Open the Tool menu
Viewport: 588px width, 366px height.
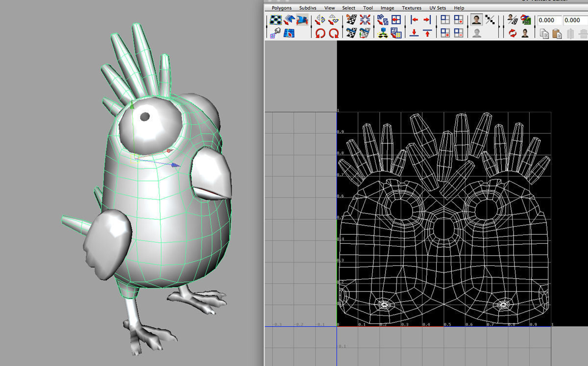(368, 8)
